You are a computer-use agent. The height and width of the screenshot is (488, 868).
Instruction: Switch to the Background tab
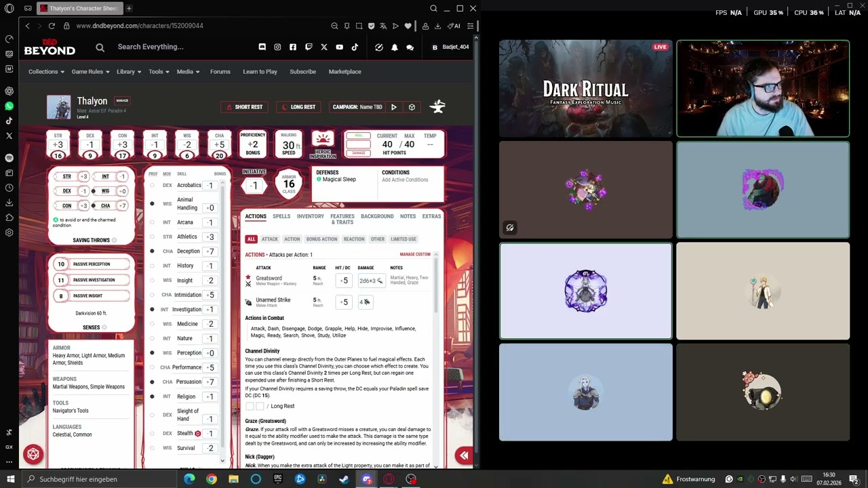click(x=377, y=216)
